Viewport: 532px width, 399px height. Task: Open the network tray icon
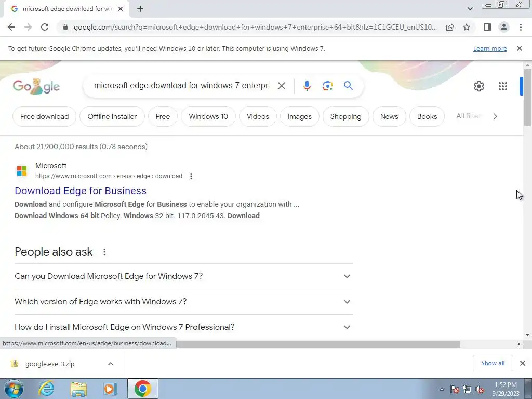click(x=467, y=389)
